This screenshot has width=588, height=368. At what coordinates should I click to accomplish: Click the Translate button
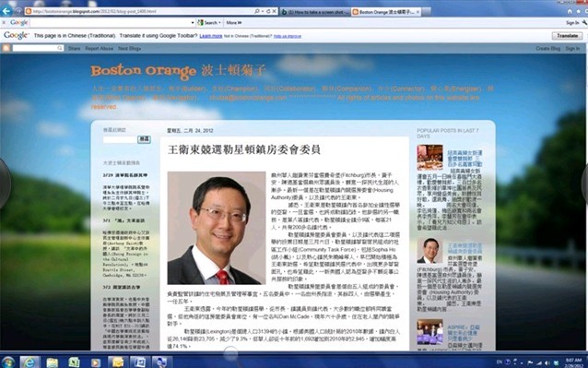coord(567,36)
